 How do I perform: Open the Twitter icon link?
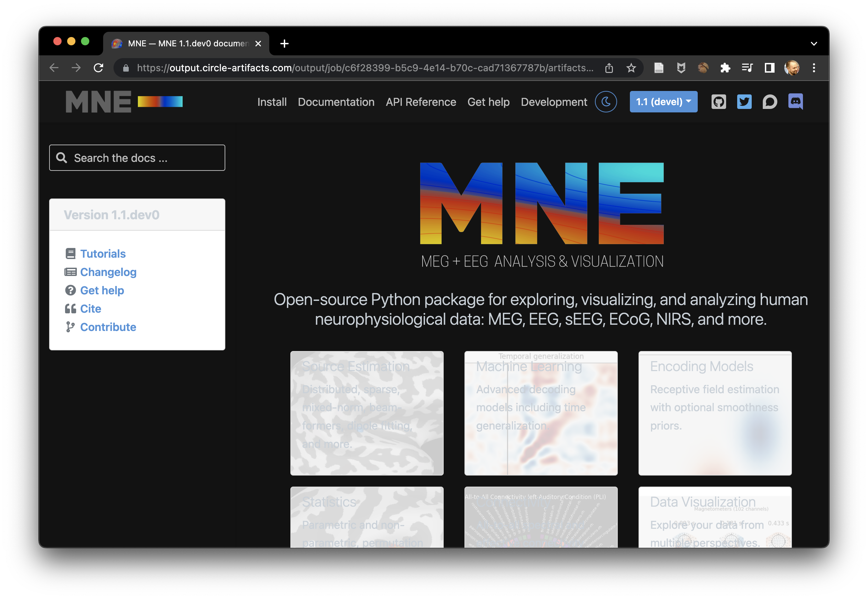tap(744, 102)
